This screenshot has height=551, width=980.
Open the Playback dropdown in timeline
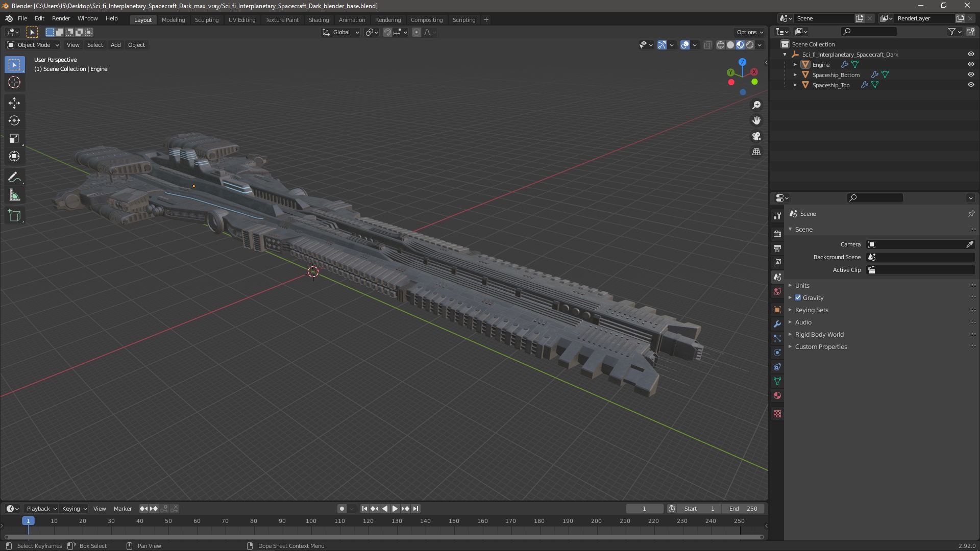coord(41,509)
